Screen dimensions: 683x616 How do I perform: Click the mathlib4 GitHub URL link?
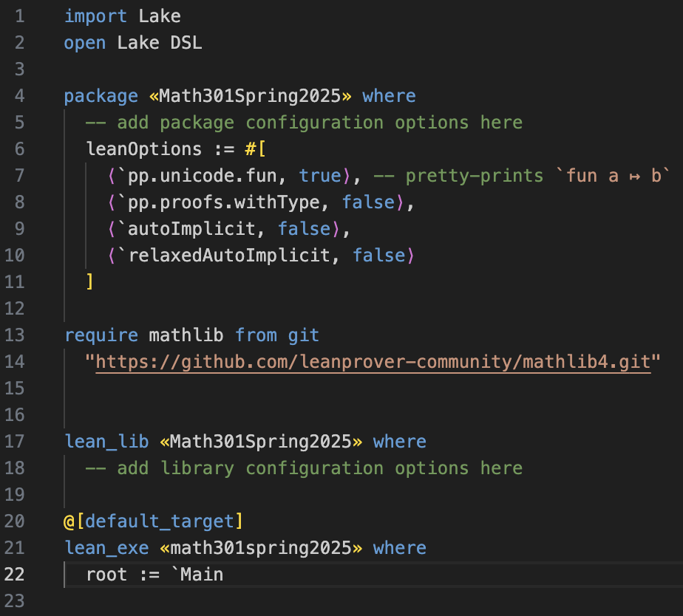click(x=373, y=362)
